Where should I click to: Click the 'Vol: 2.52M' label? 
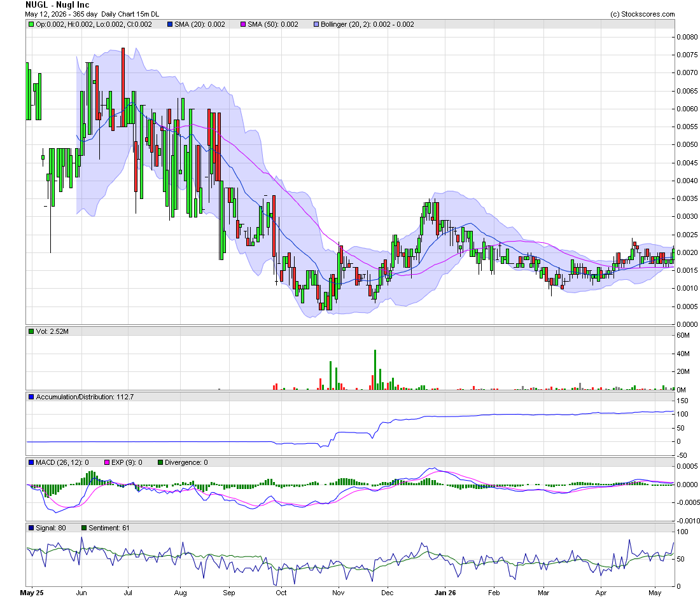pyautogui.click(x=52, y=331)
